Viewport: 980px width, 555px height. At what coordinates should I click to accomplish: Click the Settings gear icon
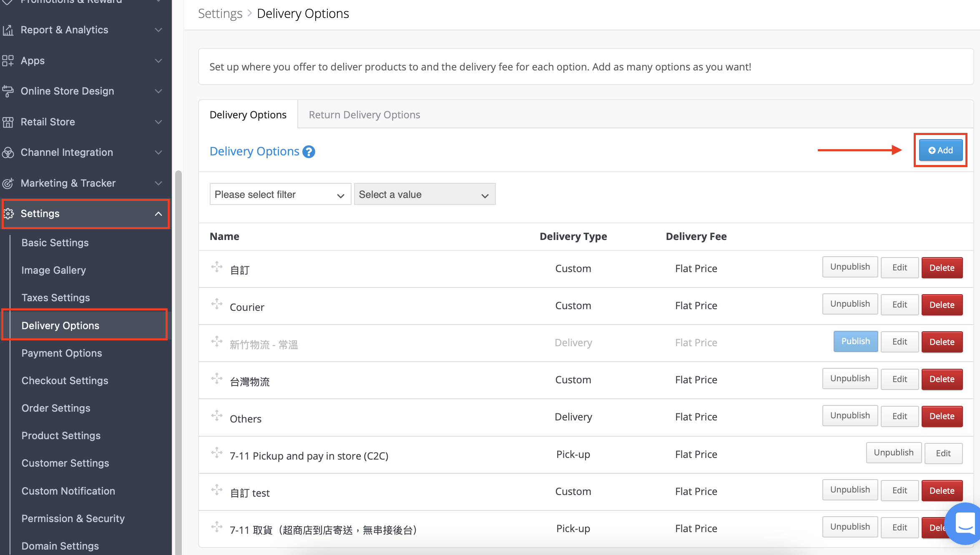pos(9,214)
